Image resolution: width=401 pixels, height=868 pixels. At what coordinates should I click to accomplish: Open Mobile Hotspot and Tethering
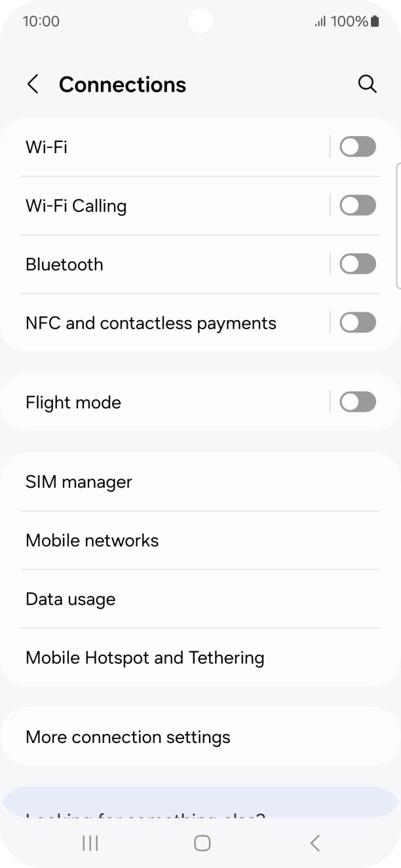click(x=144, y=657)
